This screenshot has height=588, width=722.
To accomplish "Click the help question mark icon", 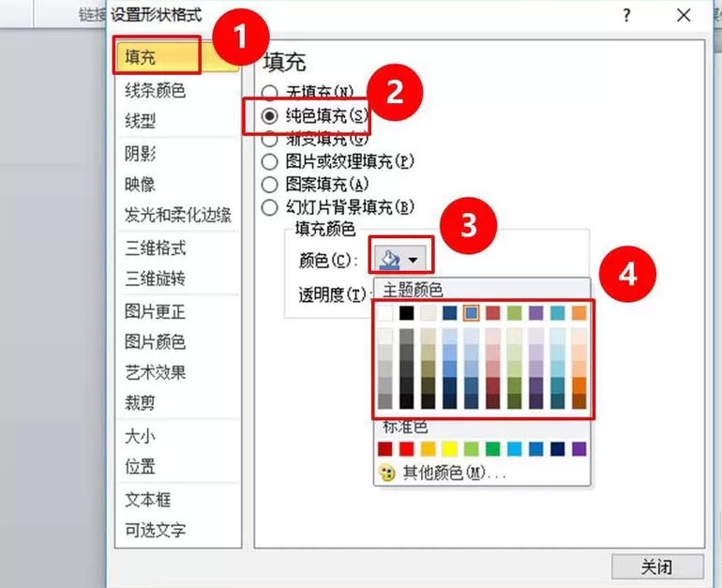I will tap(626, 16).
